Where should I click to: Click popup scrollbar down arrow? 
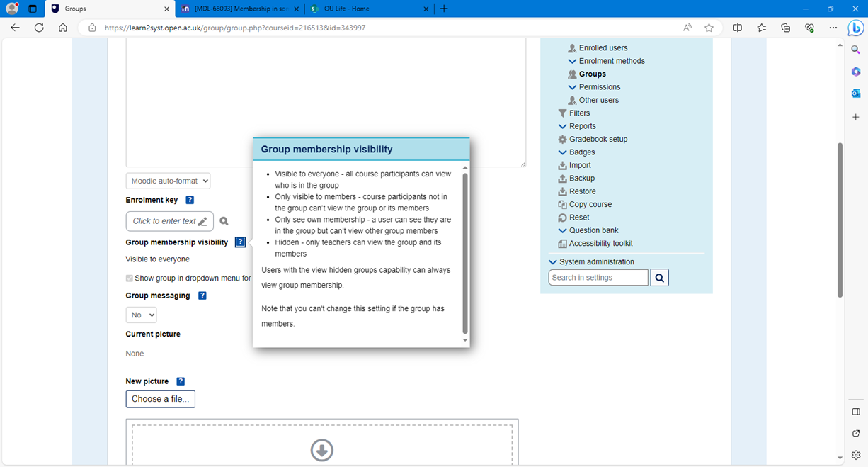[x=465, y=341]
